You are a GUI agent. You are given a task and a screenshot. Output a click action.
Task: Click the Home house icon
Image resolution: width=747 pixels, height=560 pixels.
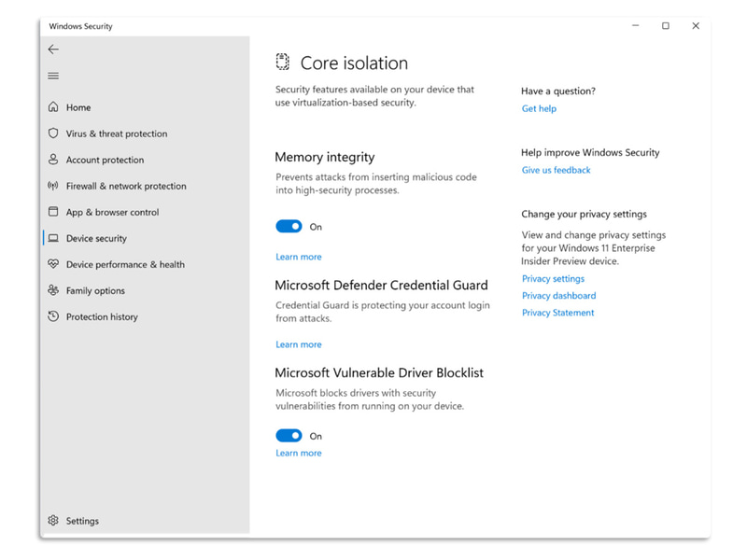53,107
